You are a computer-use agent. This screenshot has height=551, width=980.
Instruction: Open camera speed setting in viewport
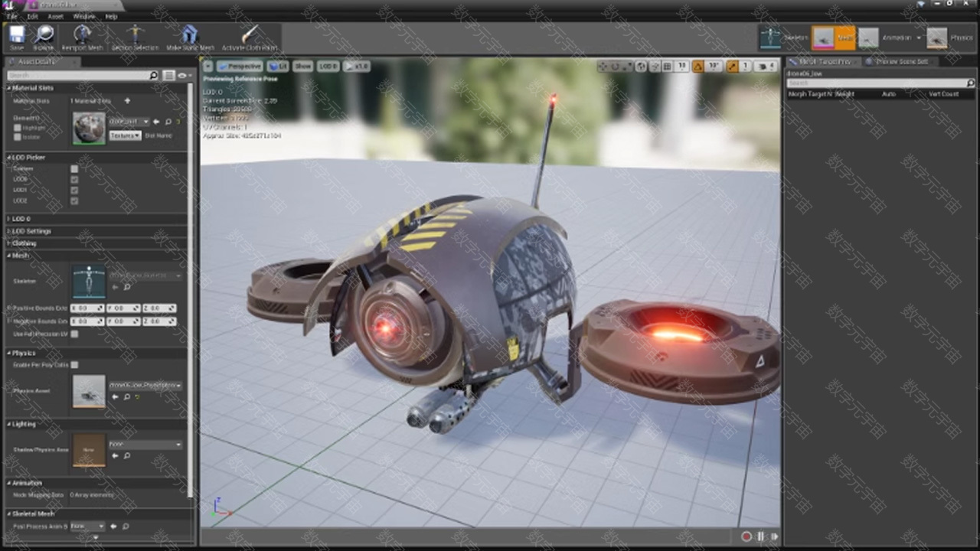tap(766, 67)
